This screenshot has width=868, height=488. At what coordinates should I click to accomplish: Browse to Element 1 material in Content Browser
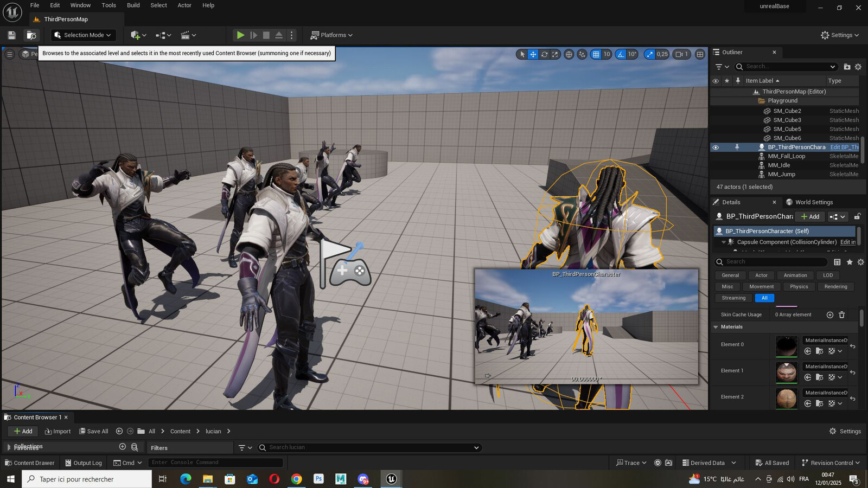pos(819,377)
